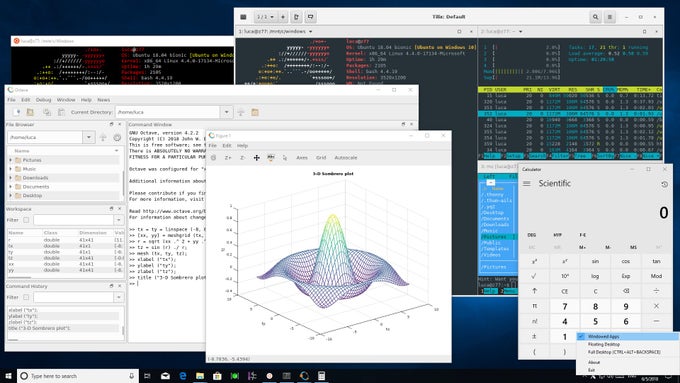
Task: Click the backspace key in Calculator
Action: tap(626, 291)
